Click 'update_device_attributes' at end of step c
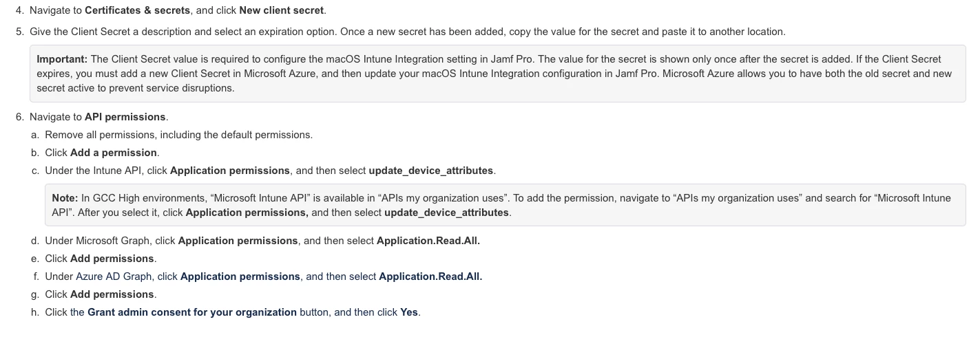980x337 pixels. [x=431, y=171]
